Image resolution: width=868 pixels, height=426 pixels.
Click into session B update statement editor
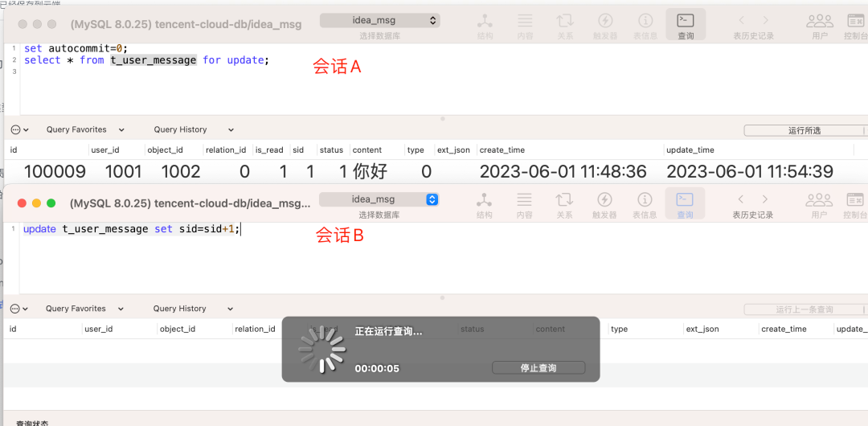[x=132, y=229]
